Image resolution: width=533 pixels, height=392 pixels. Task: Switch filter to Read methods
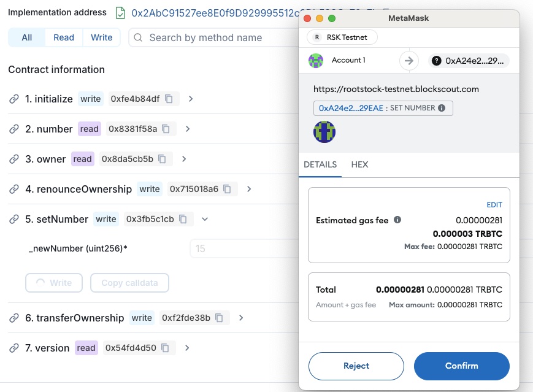(64, 37)
